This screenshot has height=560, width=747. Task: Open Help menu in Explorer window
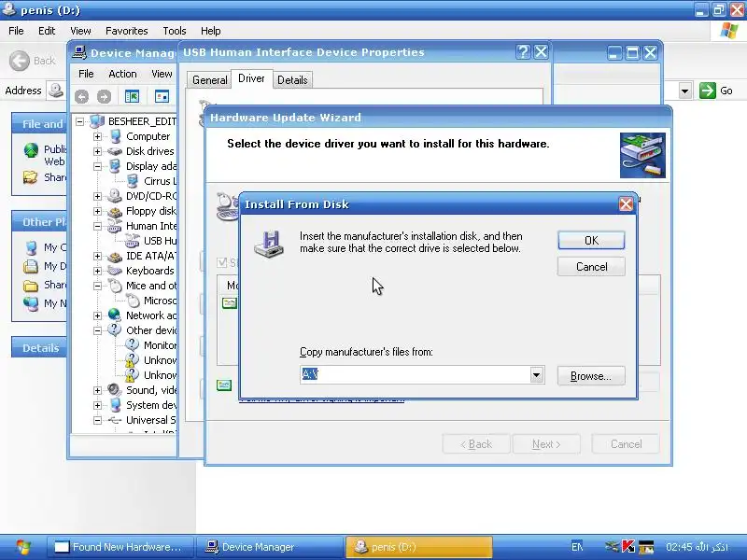[x=211, y=31]
